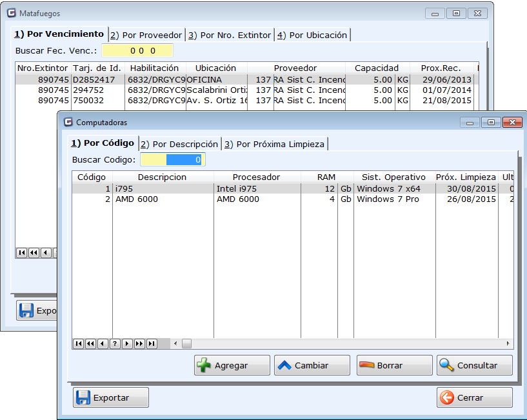Jump back a page in Computadoras navigator
Image resolution: width=527 pixels, height=420 pixels.
(x=91, y=344)
